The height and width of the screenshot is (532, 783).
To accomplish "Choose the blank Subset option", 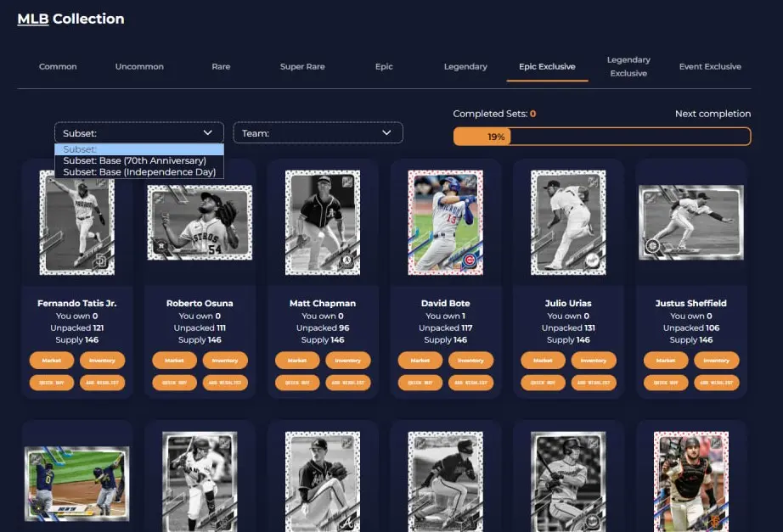I will (138, 149).
